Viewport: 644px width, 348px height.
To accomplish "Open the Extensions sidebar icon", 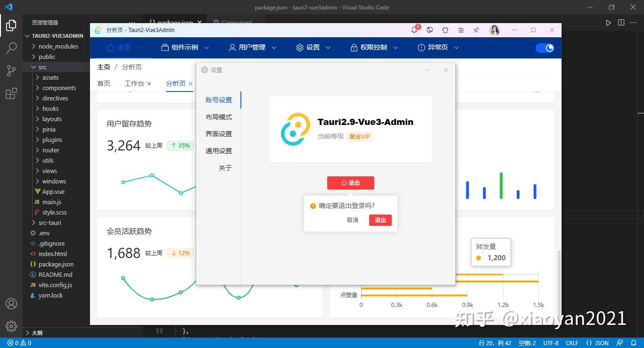I will 11,93.
